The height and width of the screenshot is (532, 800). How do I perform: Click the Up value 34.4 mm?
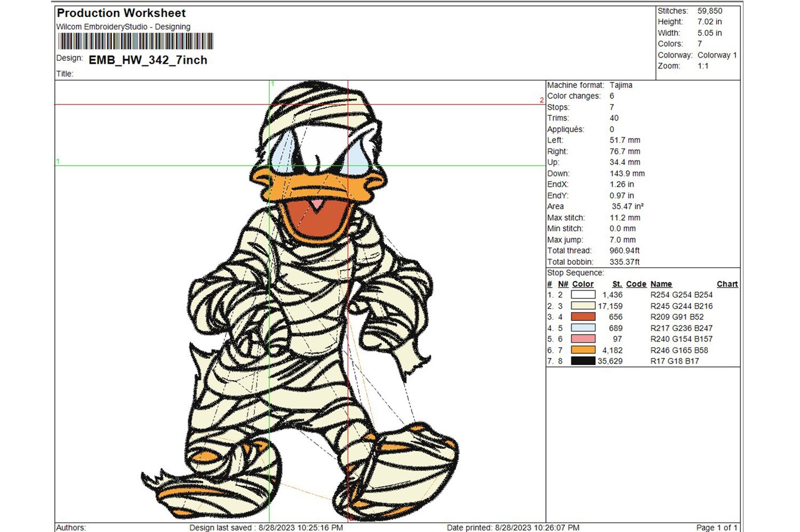click(x=625, y=163)
